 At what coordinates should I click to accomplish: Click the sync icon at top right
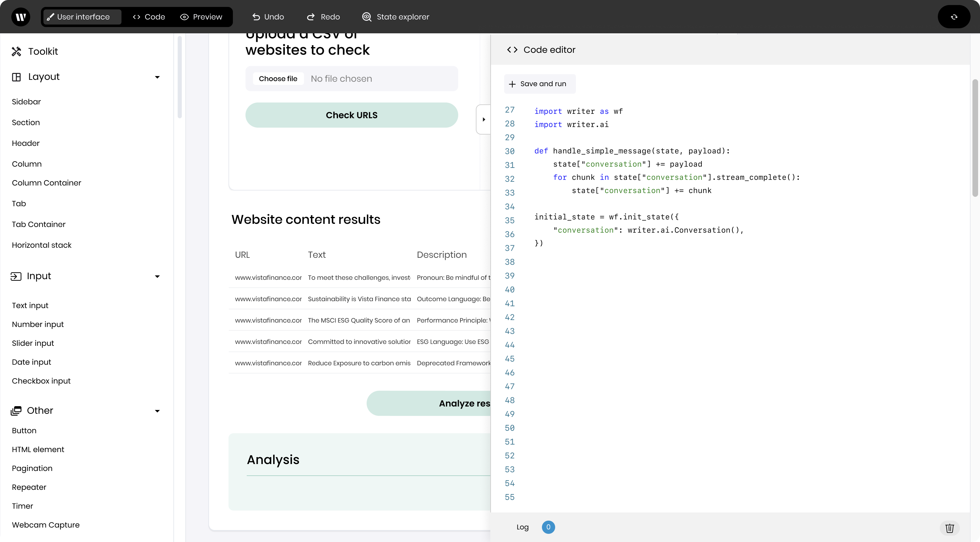(x=954, y=17)
